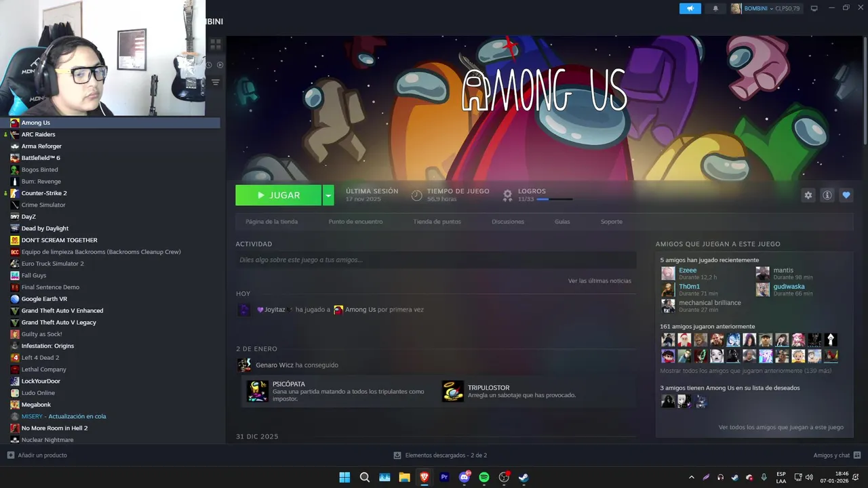Click volume speaker icon in system tray
Screen dimensions: 868x488
click(x=810, y=477)
